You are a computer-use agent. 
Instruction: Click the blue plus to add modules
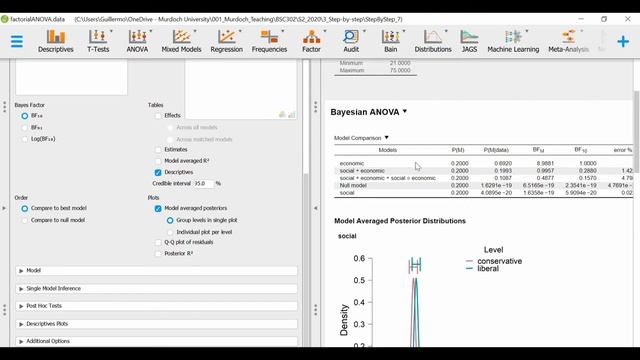coord(623,41)
